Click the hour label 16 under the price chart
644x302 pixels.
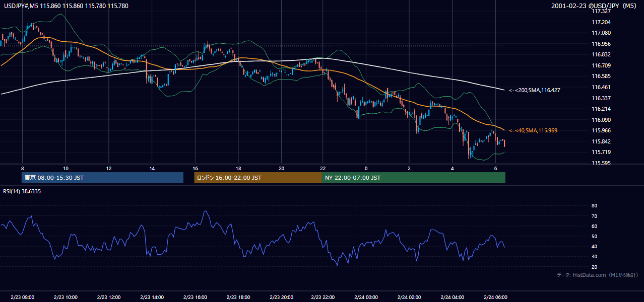click(195, 168)
